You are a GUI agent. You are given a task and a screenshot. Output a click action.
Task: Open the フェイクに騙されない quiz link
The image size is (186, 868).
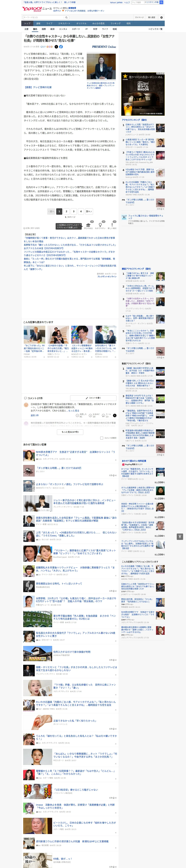click(145, 217)
